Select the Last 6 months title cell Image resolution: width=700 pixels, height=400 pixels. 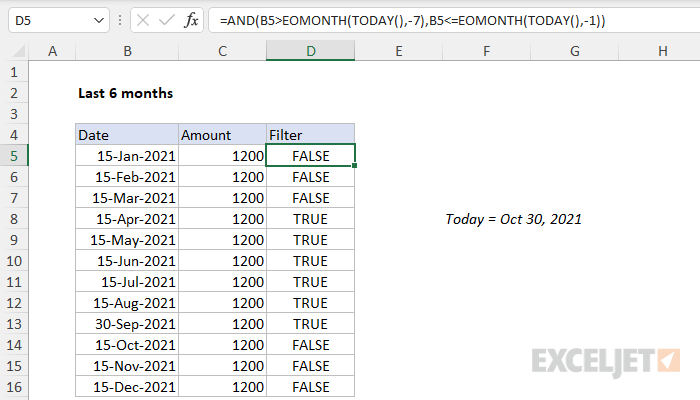(125, 93)
